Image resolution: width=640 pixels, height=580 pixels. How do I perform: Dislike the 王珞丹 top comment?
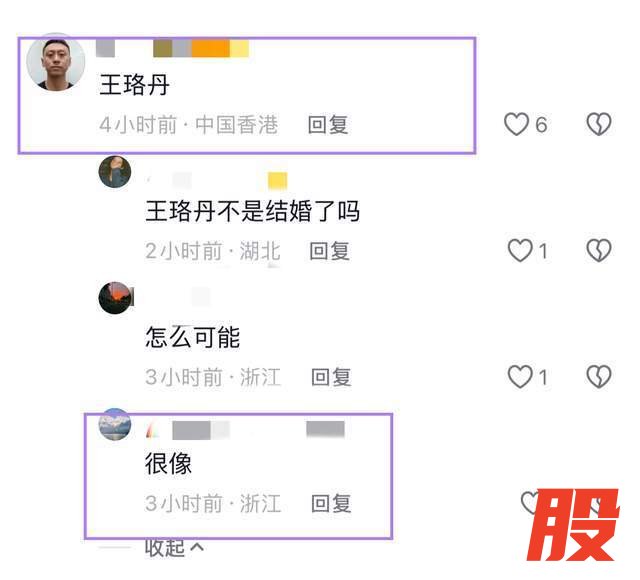click(x=599, y=124)
